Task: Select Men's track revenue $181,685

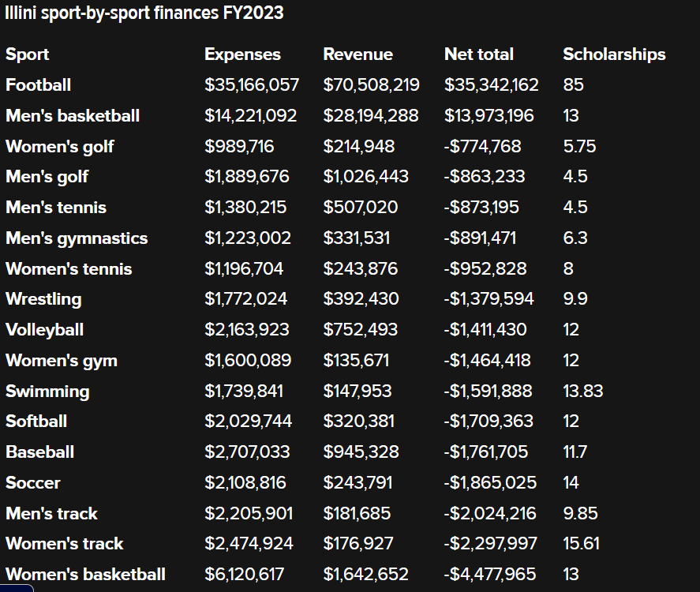Action: 357,514
